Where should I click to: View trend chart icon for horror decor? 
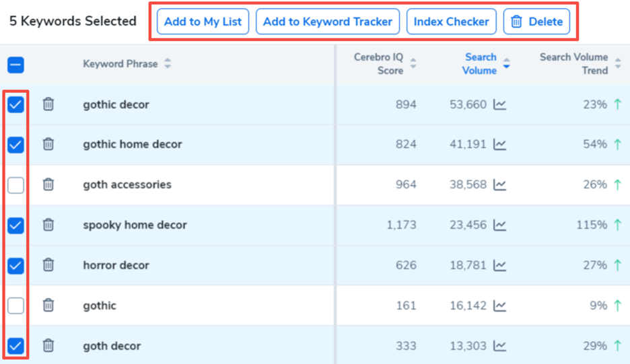click(499, 265)
